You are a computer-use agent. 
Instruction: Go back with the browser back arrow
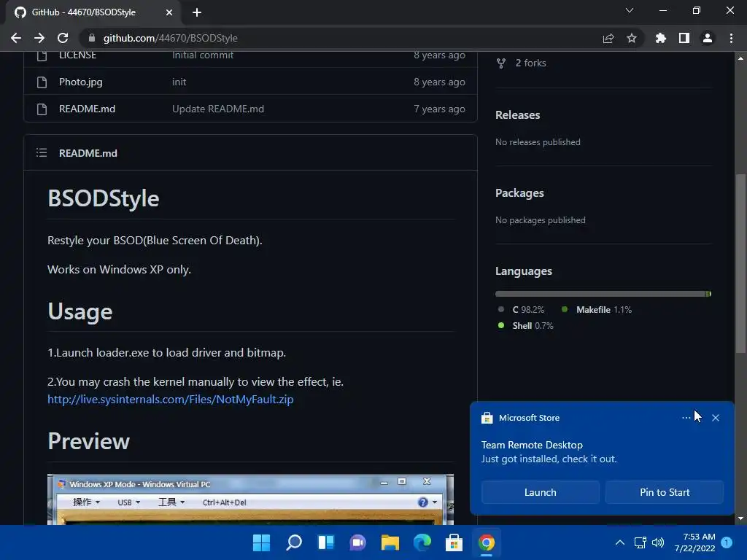pyautogui.click(x=16, y=38)
